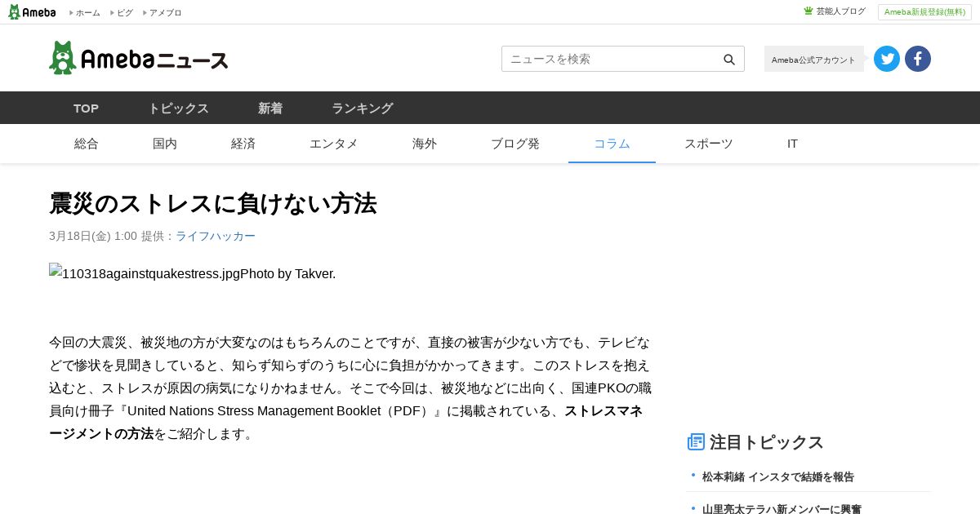Switch to the 国内 category tab

165,144
